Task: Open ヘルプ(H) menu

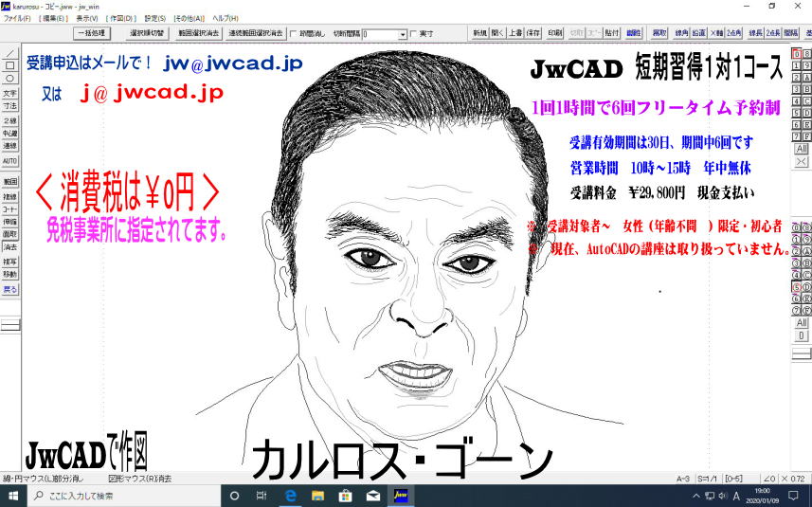Action: [226, 18]
